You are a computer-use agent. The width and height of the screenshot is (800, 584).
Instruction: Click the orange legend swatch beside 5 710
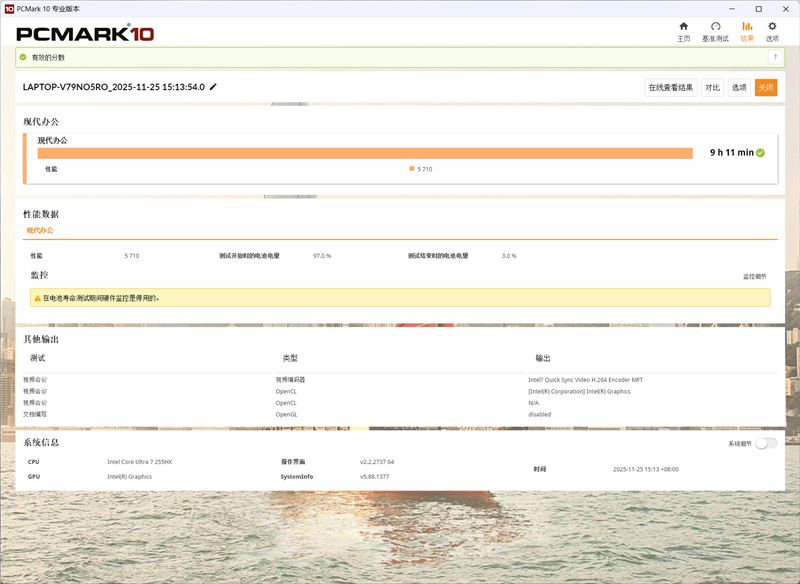(411, 169)
